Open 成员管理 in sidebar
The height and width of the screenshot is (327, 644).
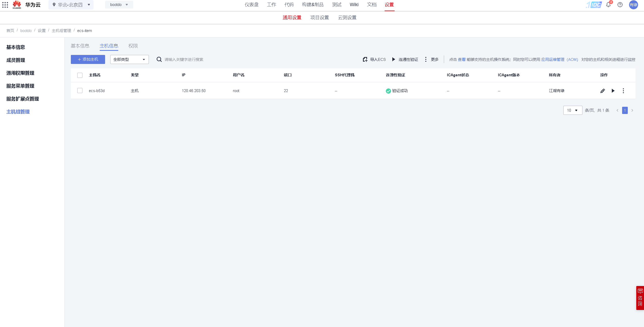pyautogui.click(x=16, y=60)
